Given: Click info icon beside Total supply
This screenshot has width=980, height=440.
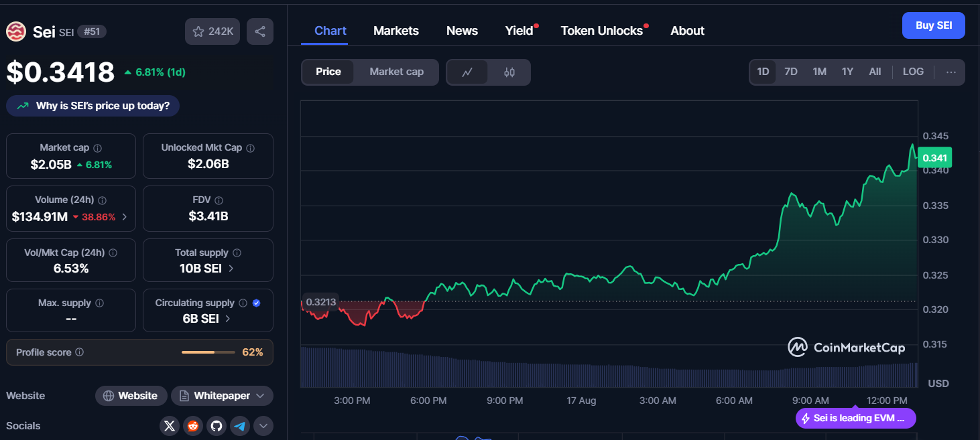Looking at the screenshot, I should (237, 253).
